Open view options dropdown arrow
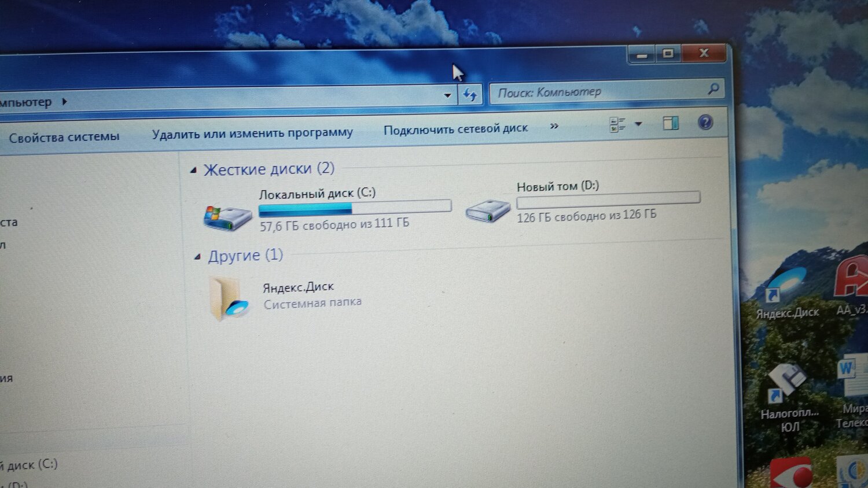This screenshot has width=868, height=488. coord(638,124)
